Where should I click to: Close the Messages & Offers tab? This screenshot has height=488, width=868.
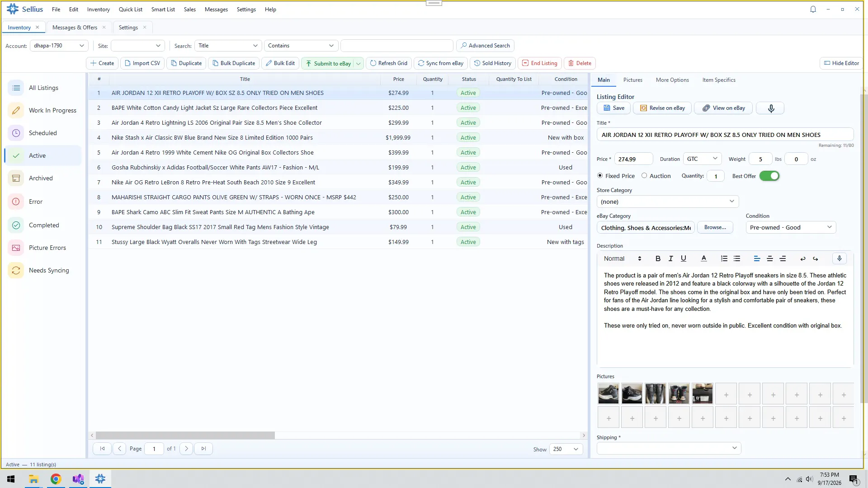click(x=104, y=28)
